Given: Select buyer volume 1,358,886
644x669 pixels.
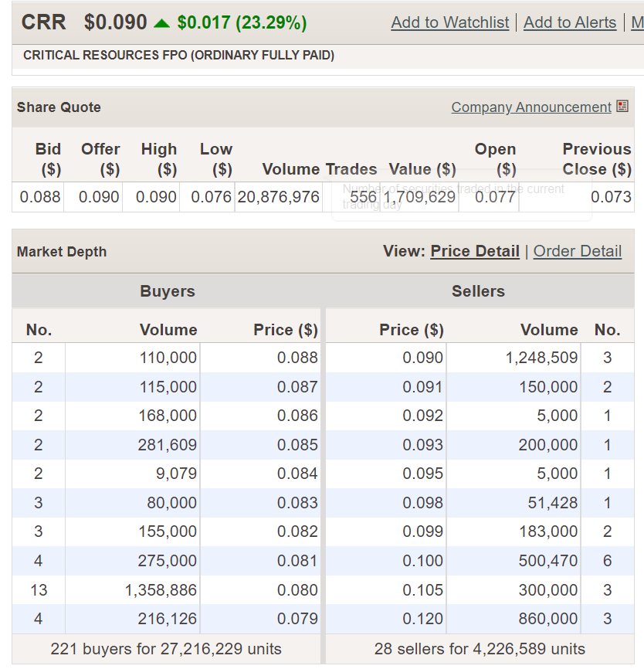Looking at the screenshot, I should coord(161,590).
